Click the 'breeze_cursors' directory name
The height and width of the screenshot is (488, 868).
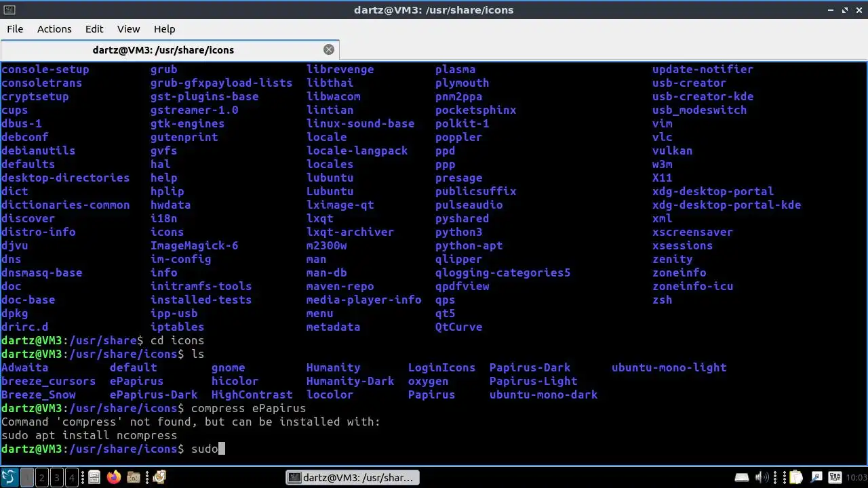(49, 381)
